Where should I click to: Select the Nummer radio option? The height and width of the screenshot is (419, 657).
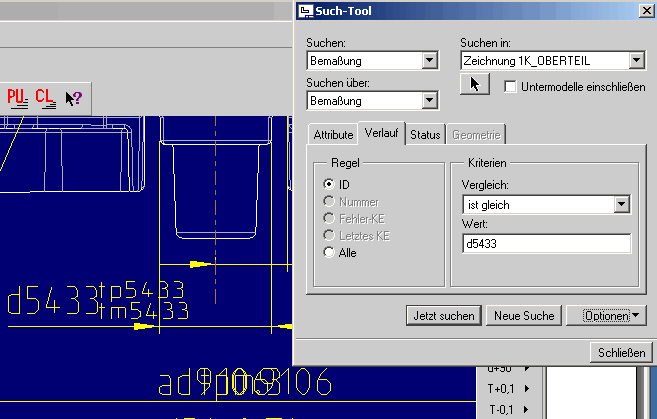tap(329, 201)
